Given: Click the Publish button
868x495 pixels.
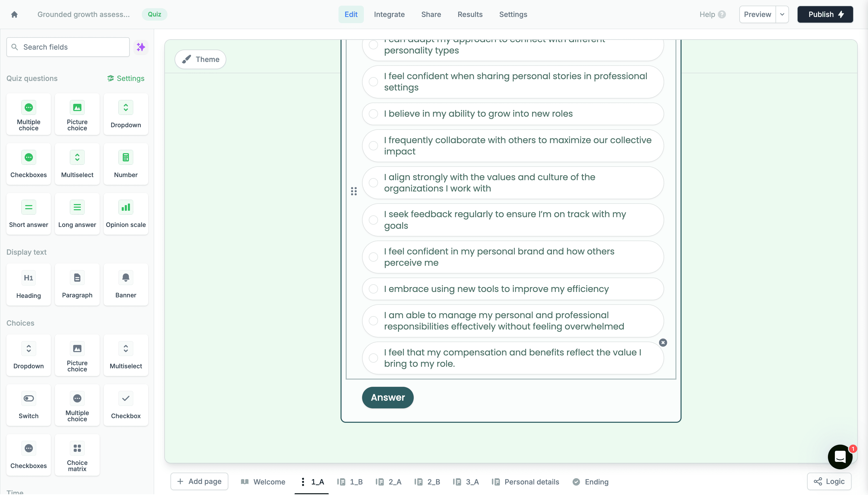Looking at the screenshot, I should 825,14.
